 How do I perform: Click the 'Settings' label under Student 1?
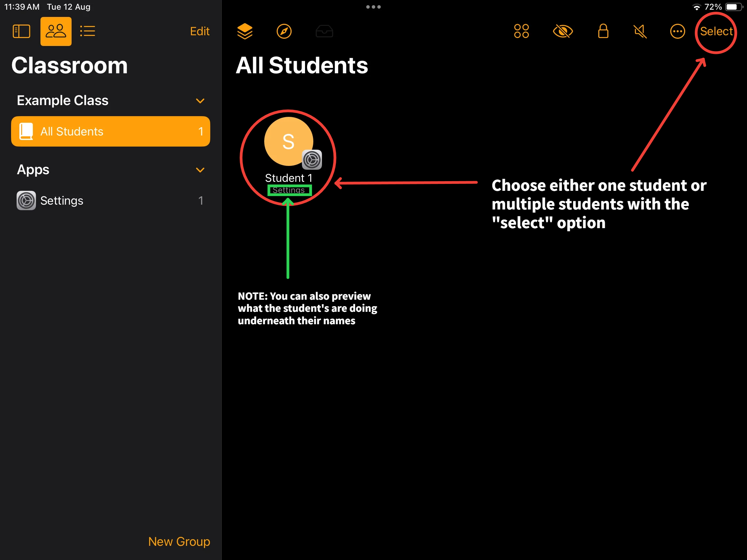289,190
